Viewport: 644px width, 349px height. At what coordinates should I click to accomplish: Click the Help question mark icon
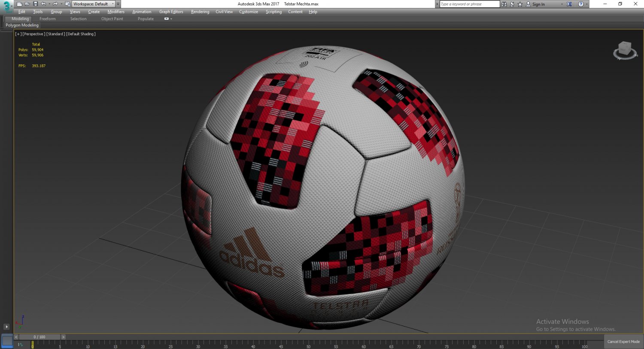pyautogui.click(x=581, y=4)
